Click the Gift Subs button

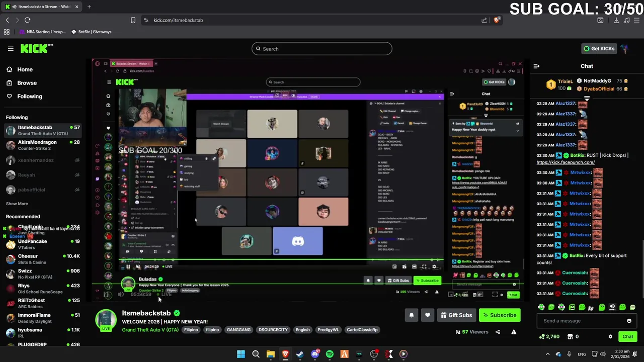point(456,315)
